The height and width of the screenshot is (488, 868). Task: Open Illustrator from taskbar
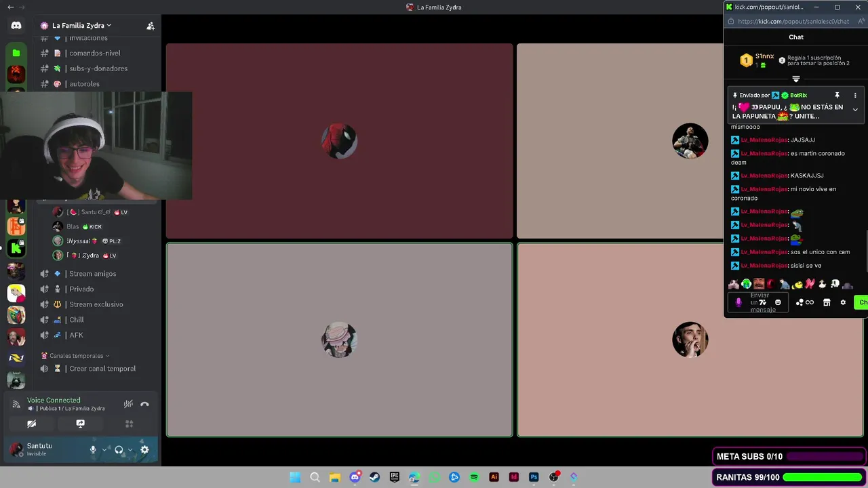tap(494, 477)
